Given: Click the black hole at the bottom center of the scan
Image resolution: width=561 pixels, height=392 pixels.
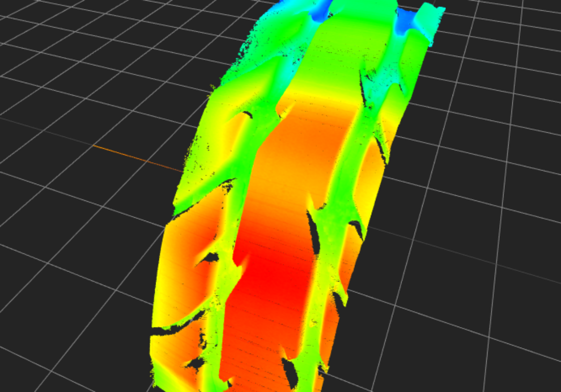Looking at the screenshot, I should pos(291,373).
